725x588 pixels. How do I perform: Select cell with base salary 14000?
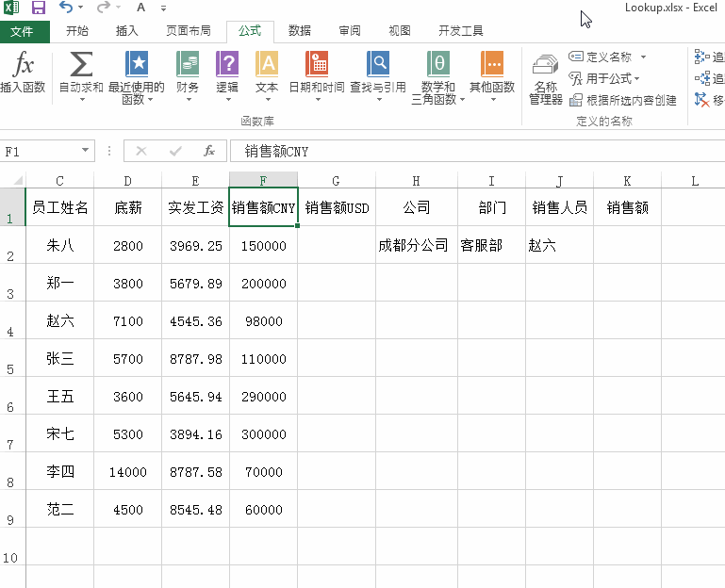coord(127,471)
